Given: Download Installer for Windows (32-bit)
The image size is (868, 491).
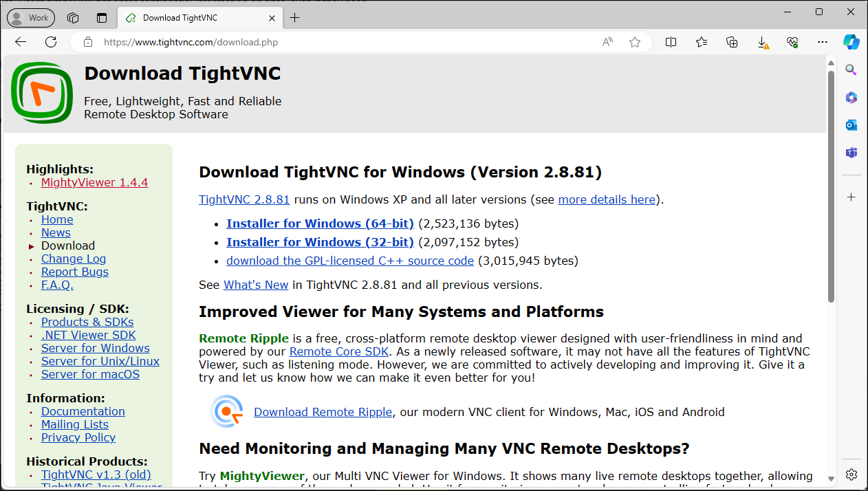Looking at the screenshot, I should click(x=320, y=242).
